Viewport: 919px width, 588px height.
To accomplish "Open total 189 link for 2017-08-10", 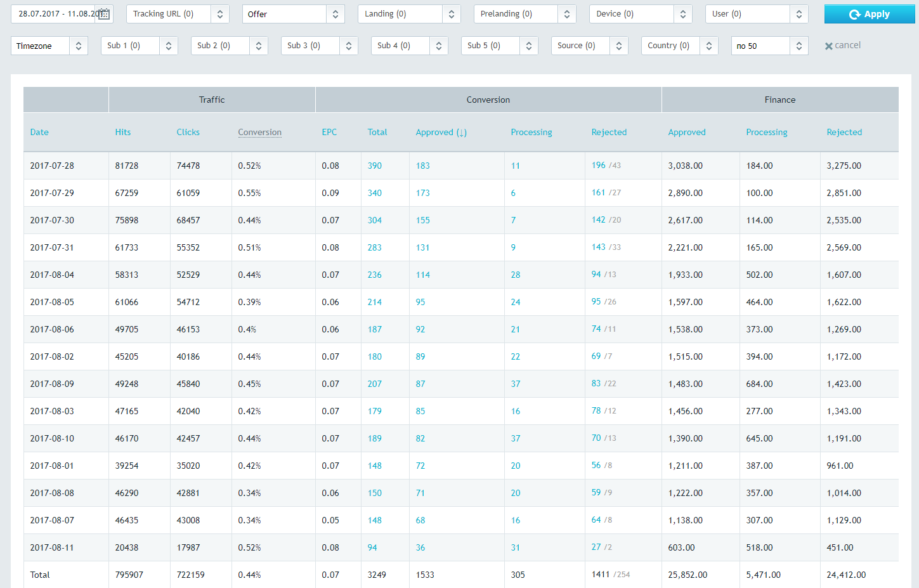I will [375, 438].
